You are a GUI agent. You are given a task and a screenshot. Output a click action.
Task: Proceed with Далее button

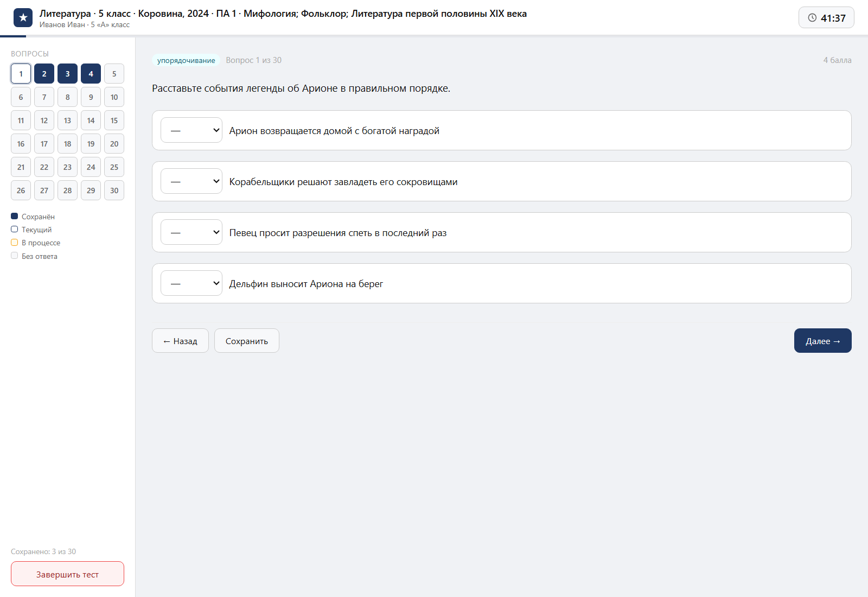(823, 341)
